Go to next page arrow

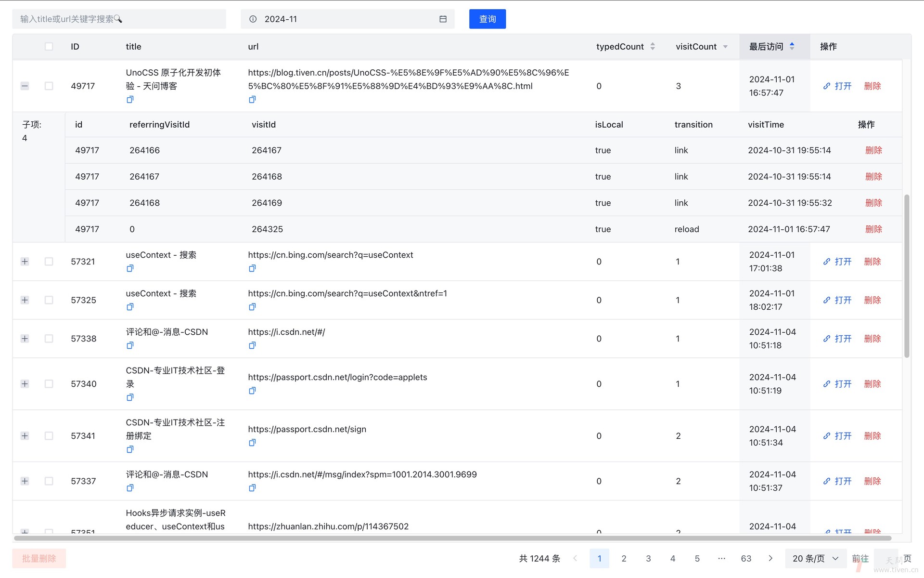point(770,558)
